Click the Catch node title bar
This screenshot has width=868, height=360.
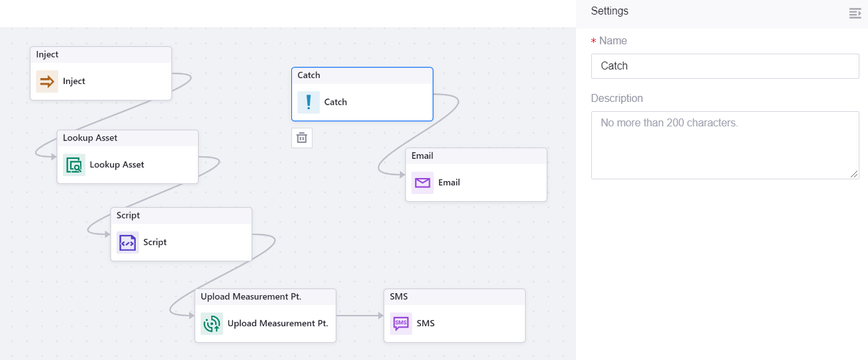point(362,75)
